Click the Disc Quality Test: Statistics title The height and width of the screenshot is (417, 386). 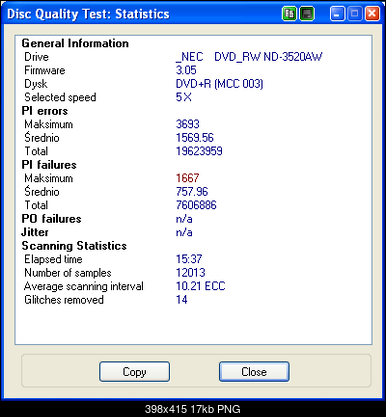[x=88, y=14]
